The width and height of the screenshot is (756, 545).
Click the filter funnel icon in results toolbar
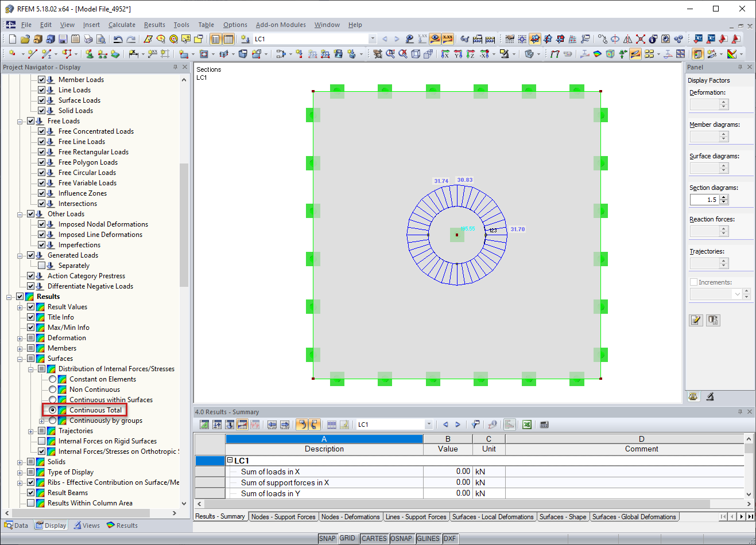click(x=475, y=425)
